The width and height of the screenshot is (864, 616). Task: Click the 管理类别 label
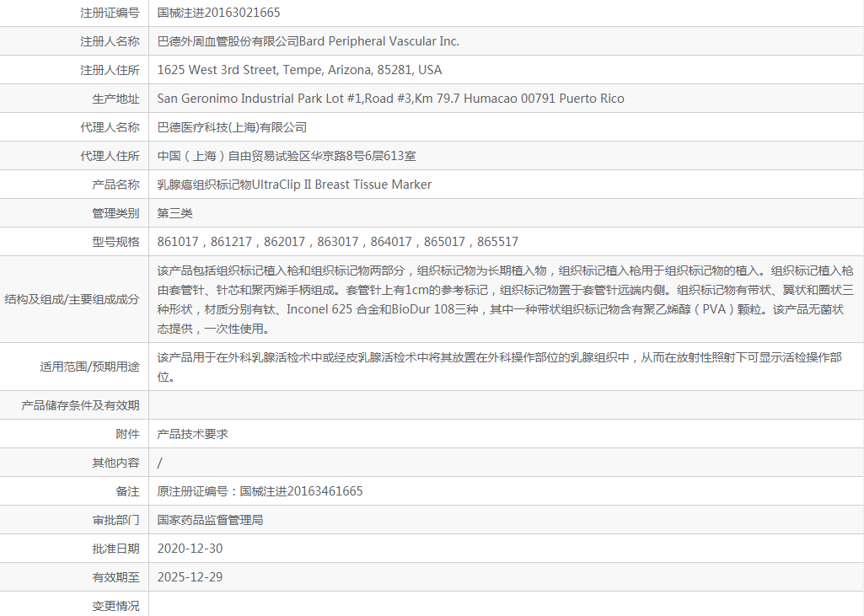(115, 213)
